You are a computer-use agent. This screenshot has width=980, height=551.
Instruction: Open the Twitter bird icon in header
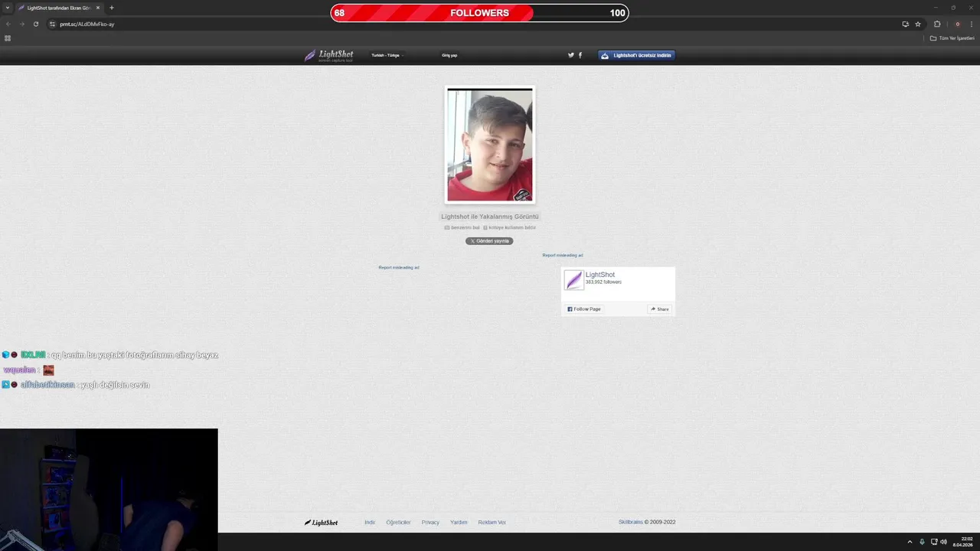pyautogui.click(x=570, y=55)
